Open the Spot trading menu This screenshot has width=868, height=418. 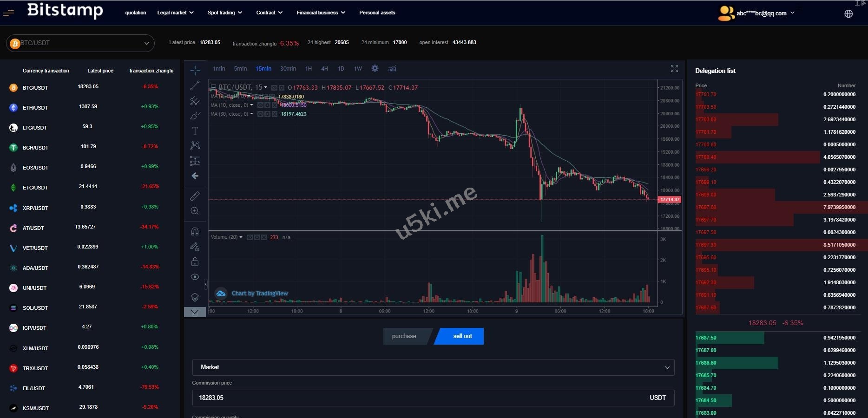[225, 13]
